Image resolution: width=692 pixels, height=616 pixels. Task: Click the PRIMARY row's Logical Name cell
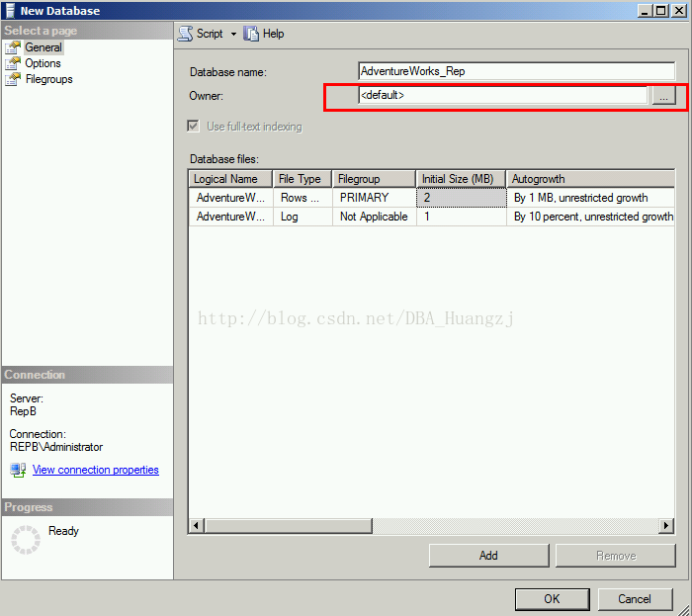230,197
